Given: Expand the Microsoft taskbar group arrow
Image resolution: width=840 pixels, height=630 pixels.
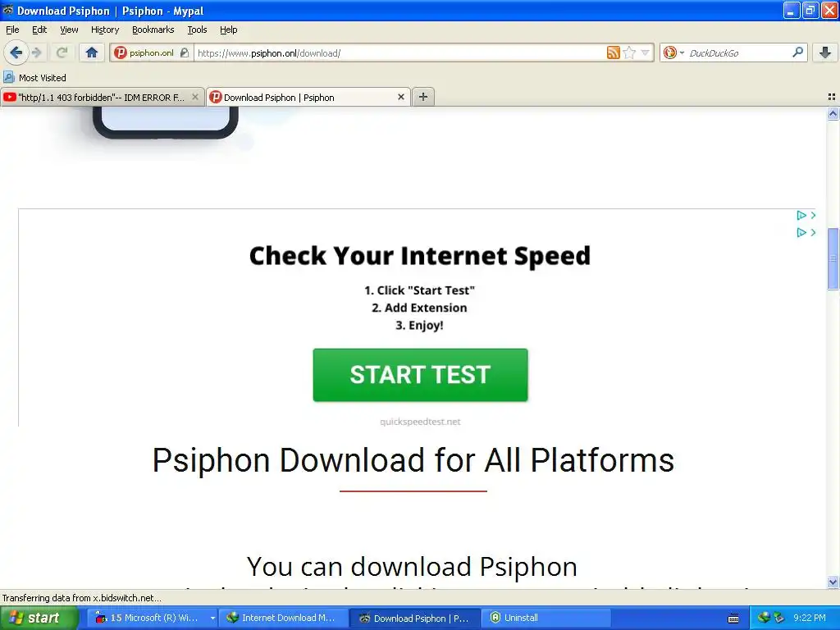Looking at the screenshot, I should tap(212, 618).
